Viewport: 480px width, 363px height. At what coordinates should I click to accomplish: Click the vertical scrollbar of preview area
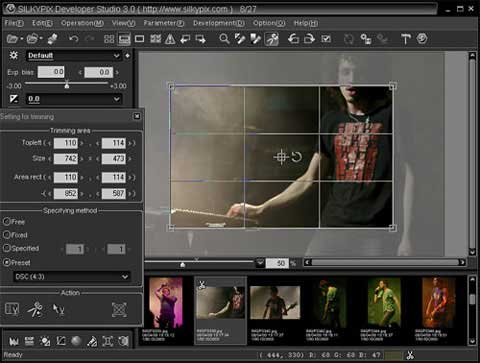point(472,153)
